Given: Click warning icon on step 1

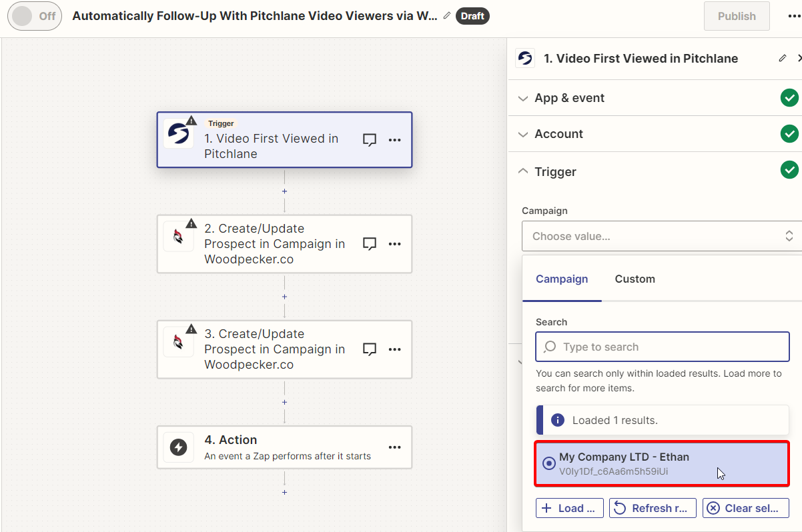Looking at the screenshot, I should (191, 121).
